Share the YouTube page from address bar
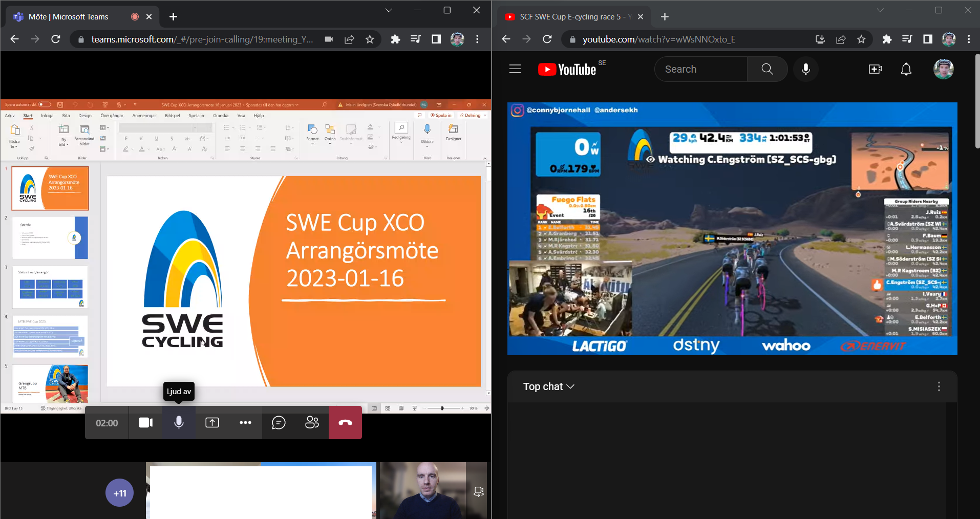 pos(841,39)
